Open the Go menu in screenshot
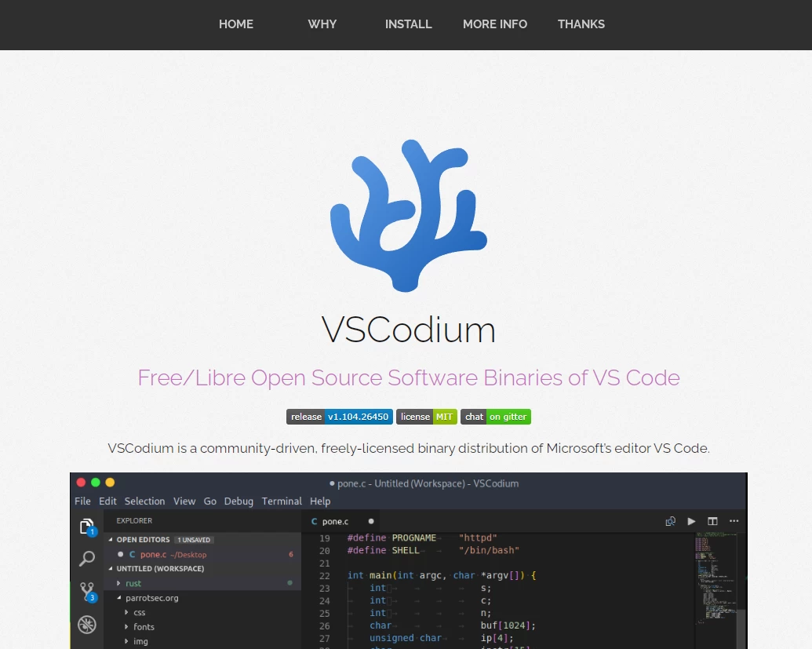The height and width of the screenshot is (649, 812). coord(209,501)
